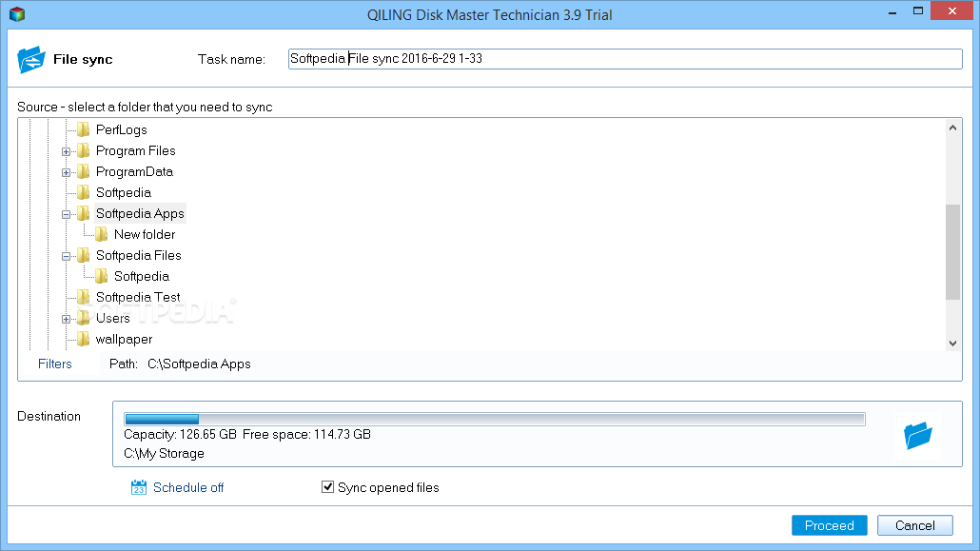
Task: Click Free space 114.73 GB text
Action: pos(306,434)
